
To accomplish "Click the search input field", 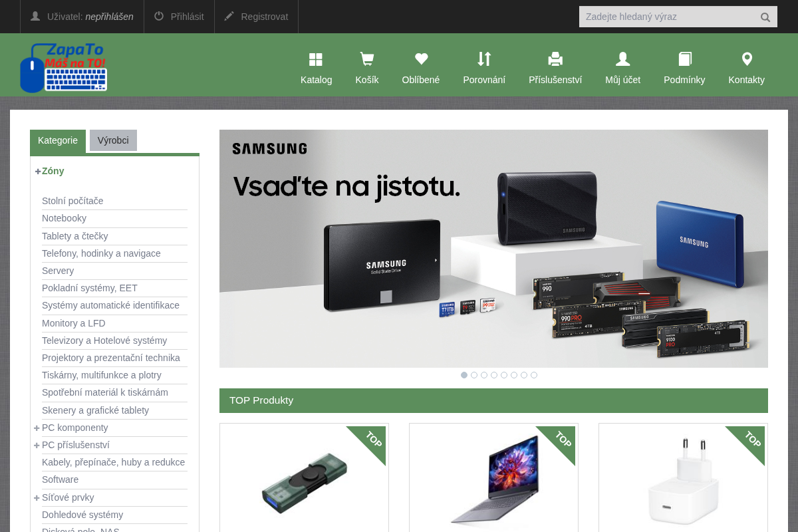I will point(669,17).
